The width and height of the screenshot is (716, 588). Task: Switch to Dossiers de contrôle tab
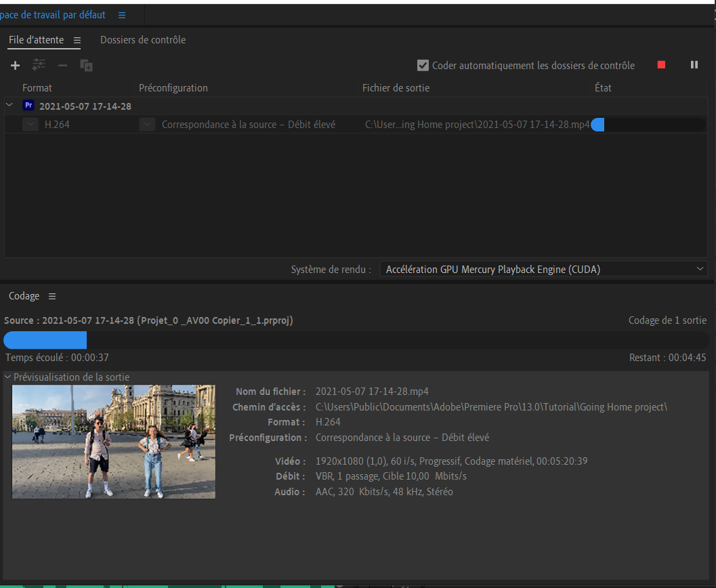click(143, 40)
